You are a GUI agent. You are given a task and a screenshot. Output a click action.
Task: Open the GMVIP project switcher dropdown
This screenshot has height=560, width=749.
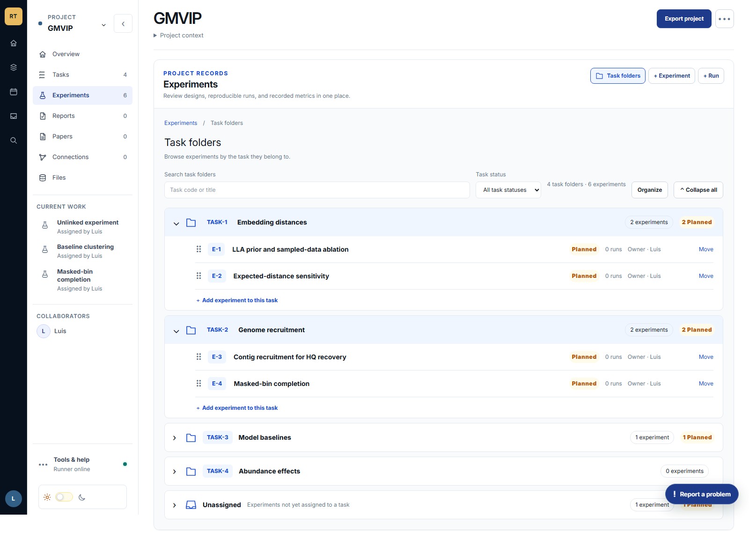pyautogui.click(x=103, y=25)
